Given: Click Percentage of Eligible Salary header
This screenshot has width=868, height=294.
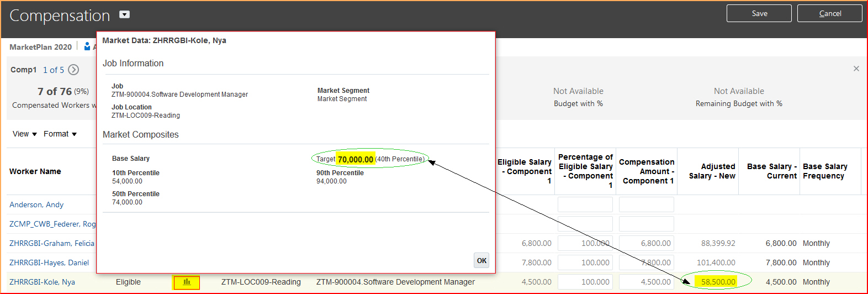Looking at the screenshot, I should coord(585,171).
